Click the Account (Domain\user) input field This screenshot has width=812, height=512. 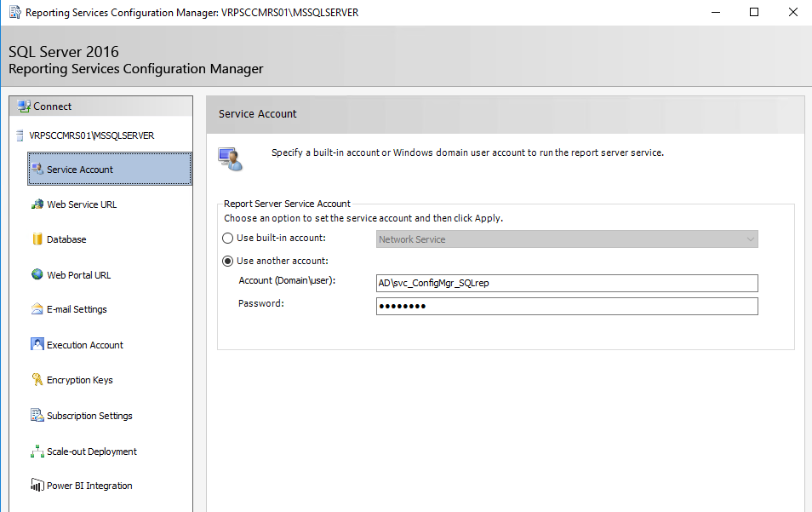pos(567,283)
